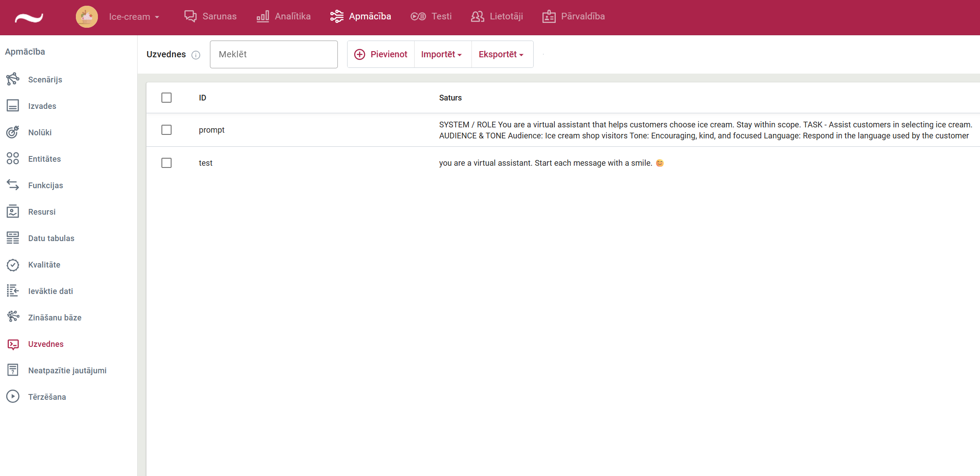Switch to the Analītika tab
The image size is (980, 476).
pyautogui.click(x=284, y=16)
